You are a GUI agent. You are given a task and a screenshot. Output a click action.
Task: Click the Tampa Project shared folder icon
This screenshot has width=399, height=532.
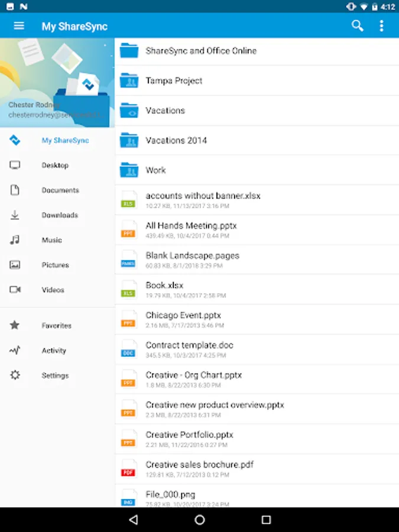click(129, 80)
